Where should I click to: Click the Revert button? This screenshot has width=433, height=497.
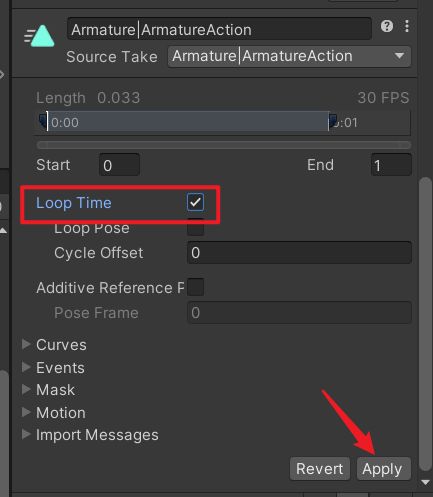(x=320, y=469)
